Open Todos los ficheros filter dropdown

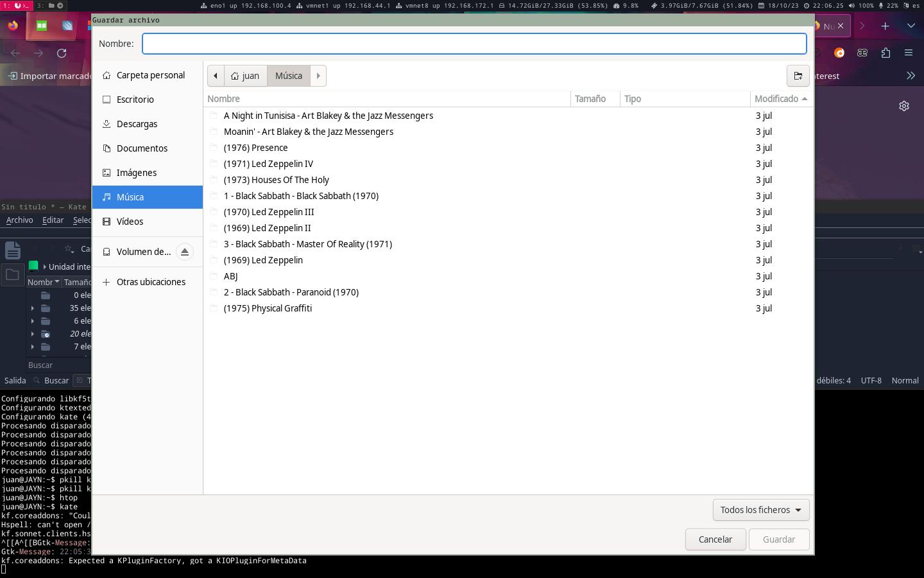[760, 510]
